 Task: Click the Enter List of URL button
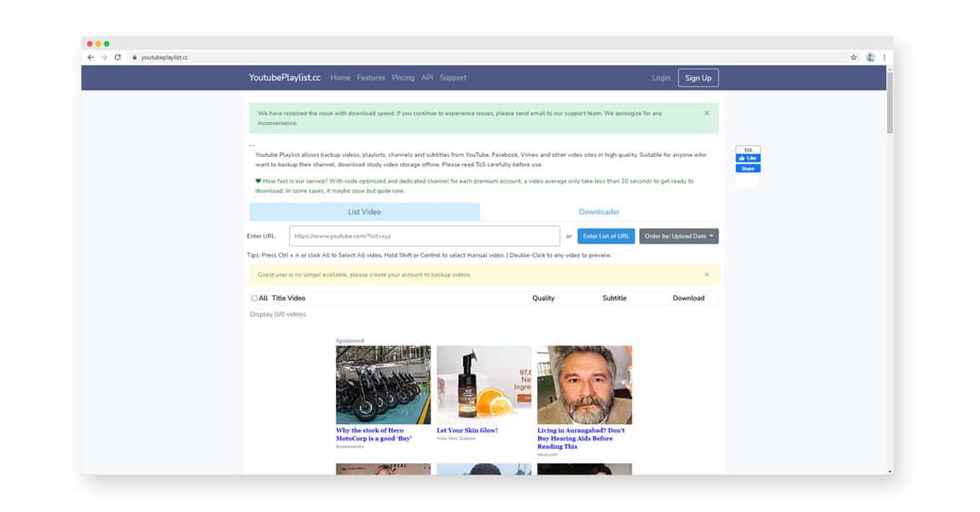click(x=606, y=236)
